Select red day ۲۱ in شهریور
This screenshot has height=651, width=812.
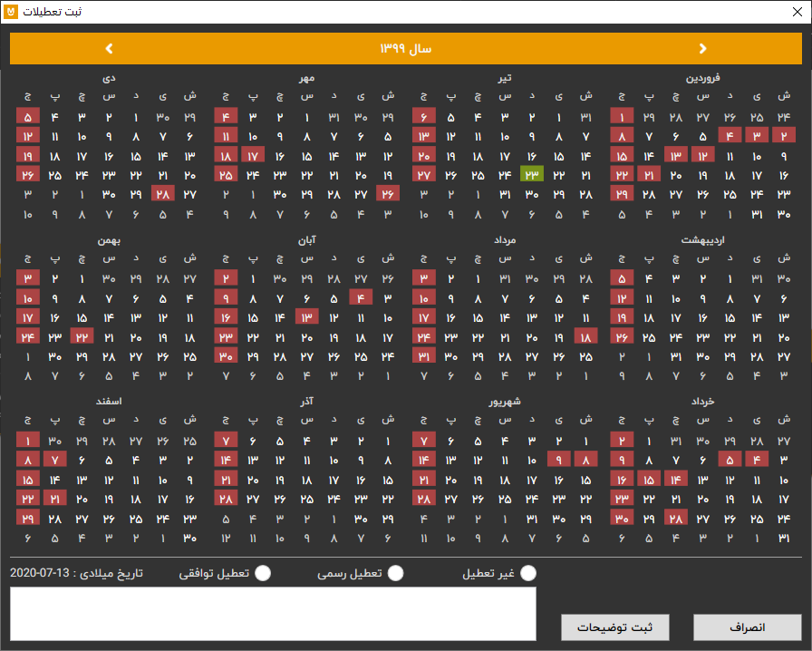pyautogui.click(x=424, y=480)
